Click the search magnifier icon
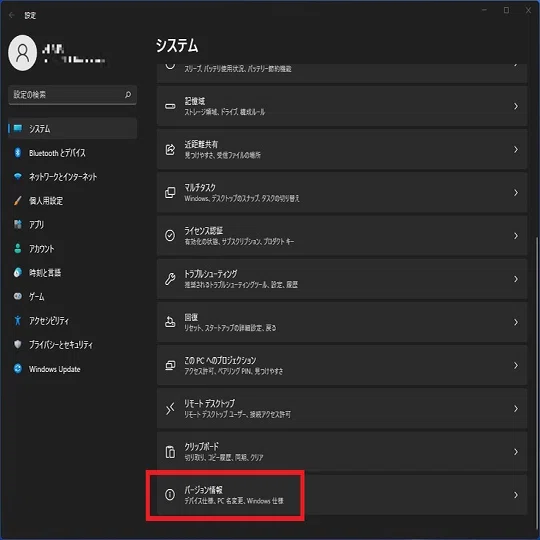540x540 pixels. pos(128,94)
